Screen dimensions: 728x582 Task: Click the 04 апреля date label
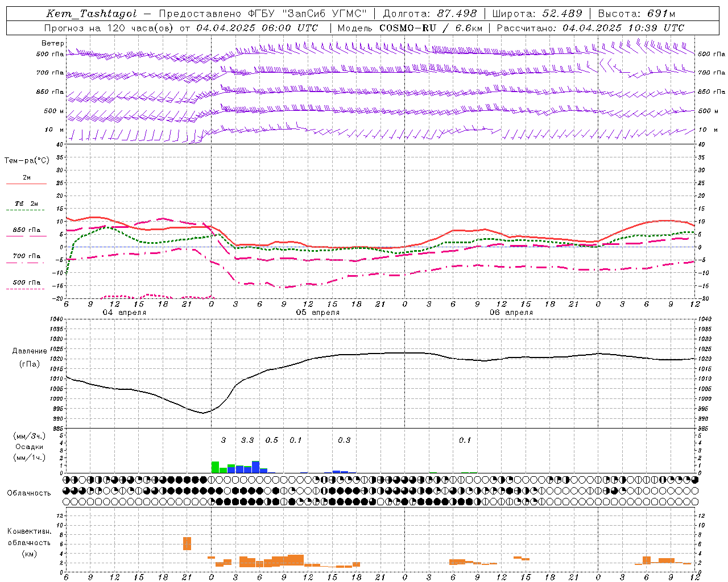click(124, 313)
